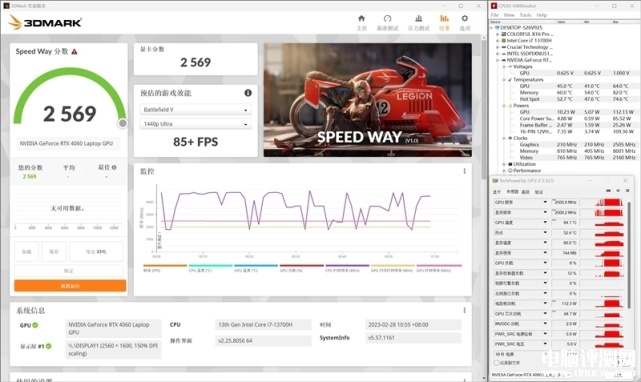Open the system info panel three-dot menu

[464, 310]
